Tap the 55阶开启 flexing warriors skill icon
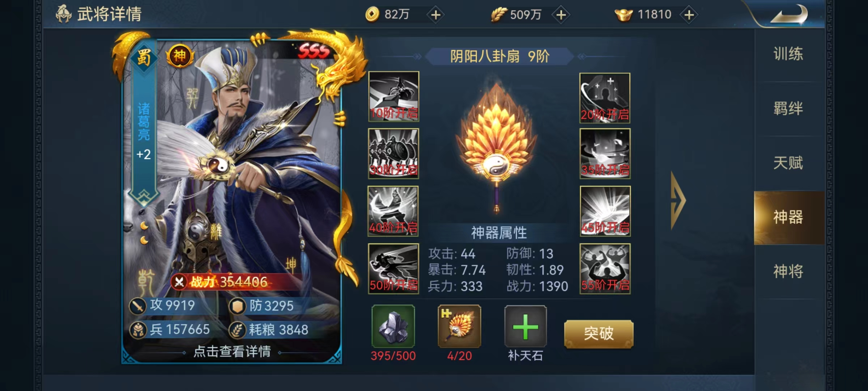This screenshot has width=868, height=391. tap(605, 269)
